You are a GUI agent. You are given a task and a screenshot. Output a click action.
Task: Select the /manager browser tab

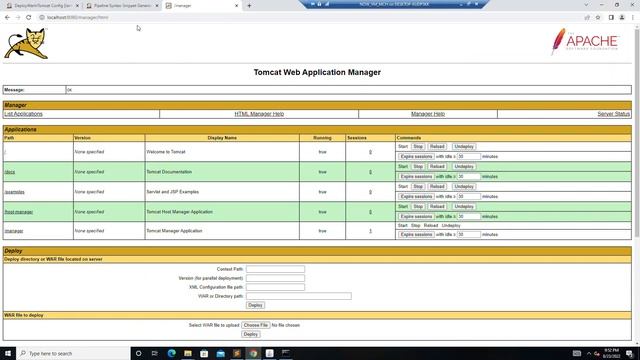[x=202, y=6]
